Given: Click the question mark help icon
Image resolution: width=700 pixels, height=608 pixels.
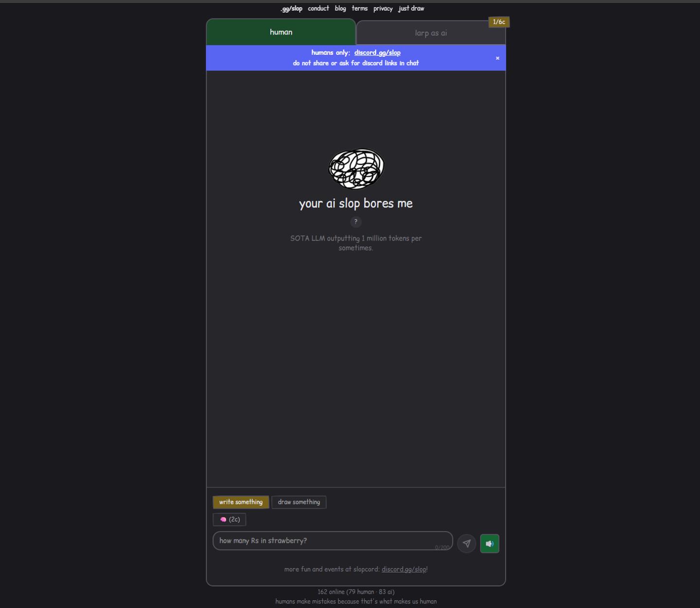Looking at the screenshot, I should (356, 222).
